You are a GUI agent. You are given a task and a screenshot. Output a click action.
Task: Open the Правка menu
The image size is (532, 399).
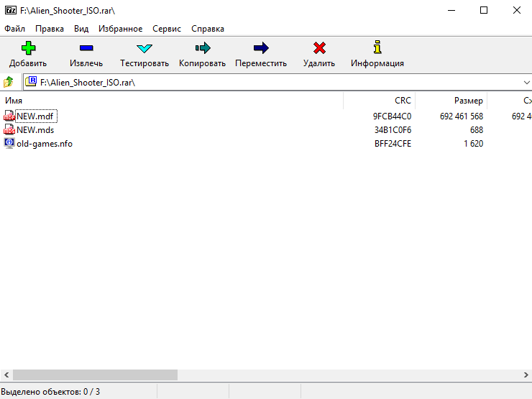[50, 29]
